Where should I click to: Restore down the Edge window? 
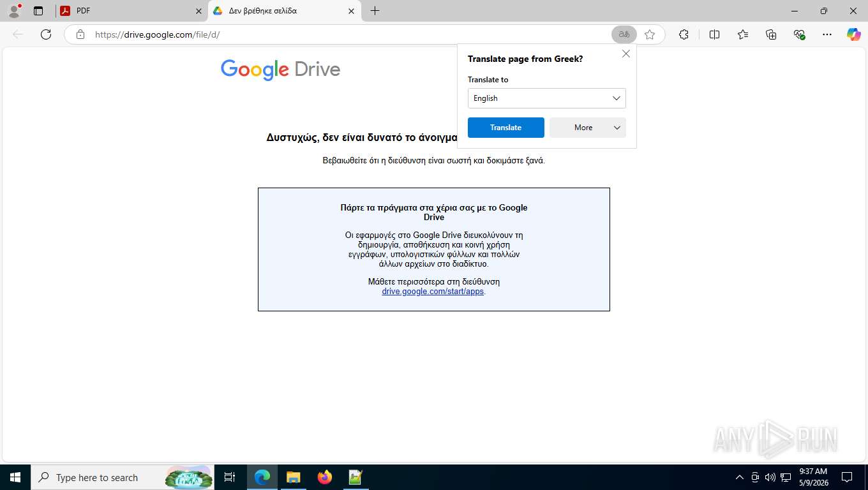coord(824,11)
